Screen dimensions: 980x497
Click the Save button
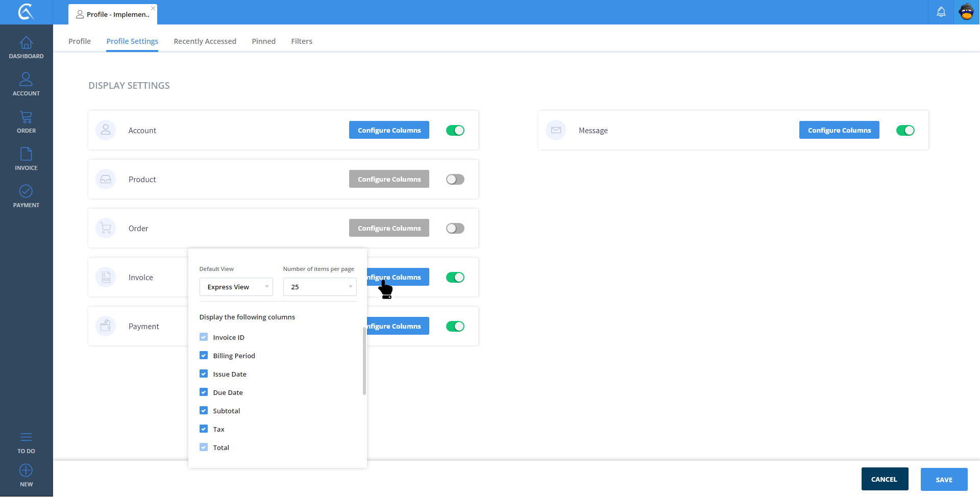[x=944, y=480]
